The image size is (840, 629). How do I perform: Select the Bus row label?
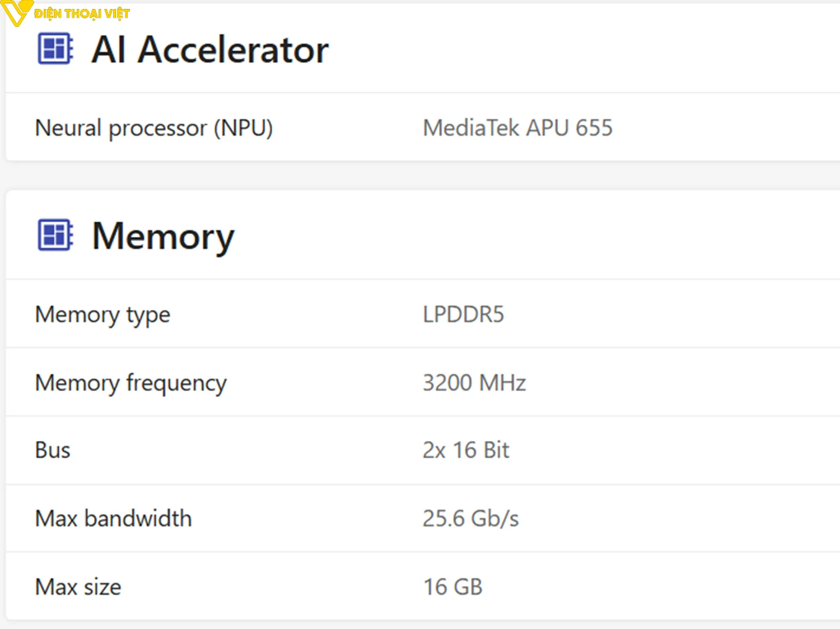tap(53, 450)
